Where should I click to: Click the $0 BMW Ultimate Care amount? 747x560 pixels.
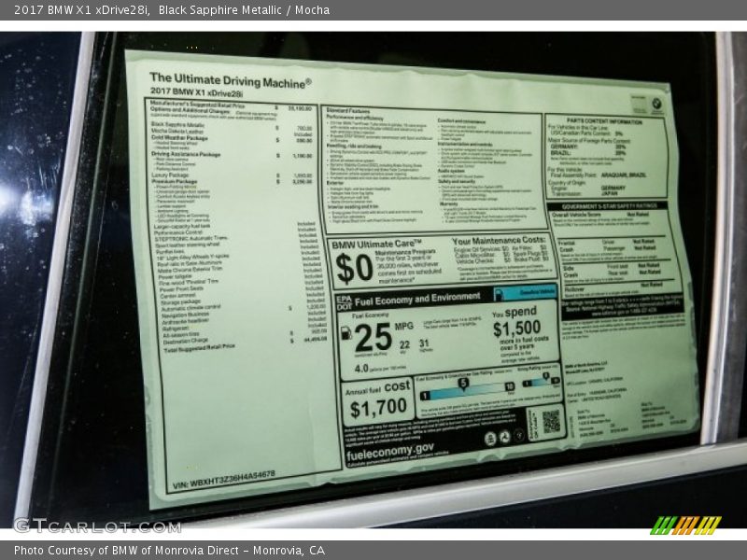354,267
